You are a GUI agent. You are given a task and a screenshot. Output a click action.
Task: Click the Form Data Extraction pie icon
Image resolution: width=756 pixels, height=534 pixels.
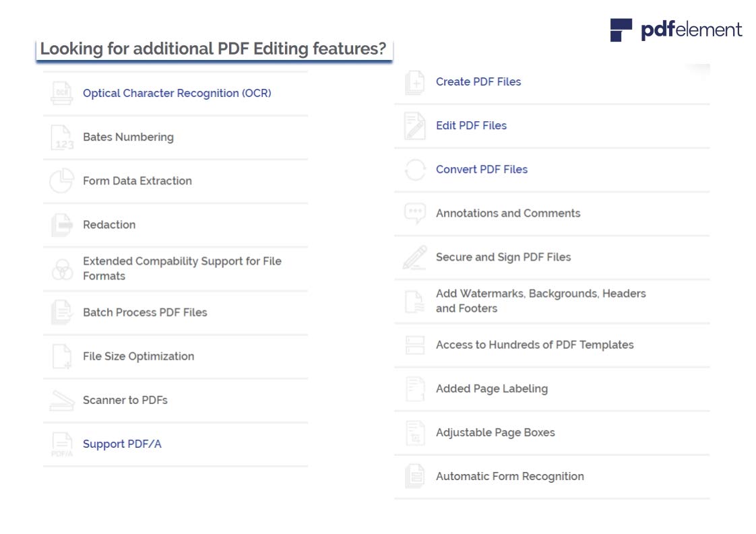tap(62, 180)
